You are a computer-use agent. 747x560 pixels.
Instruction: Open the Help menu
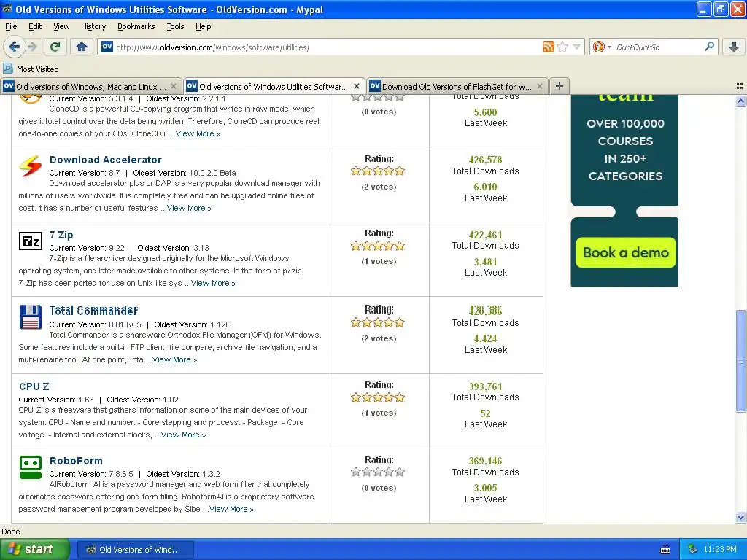(203, 26)
